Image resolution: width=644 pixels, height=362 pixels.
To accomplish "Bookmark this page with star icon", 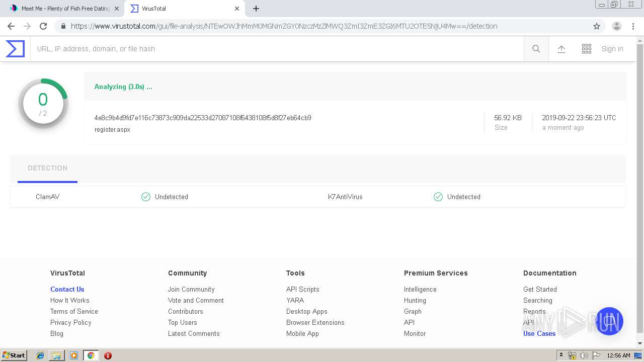I will point(597,26).
